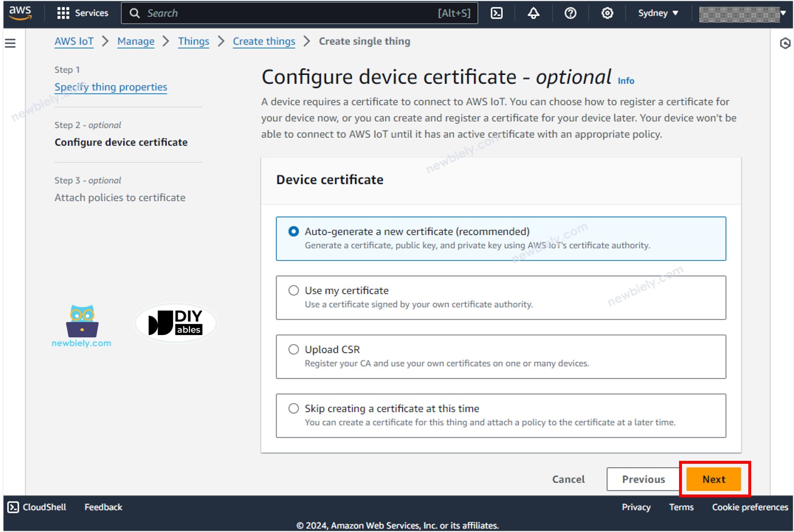Click the Next button

[x=714, y=479]
